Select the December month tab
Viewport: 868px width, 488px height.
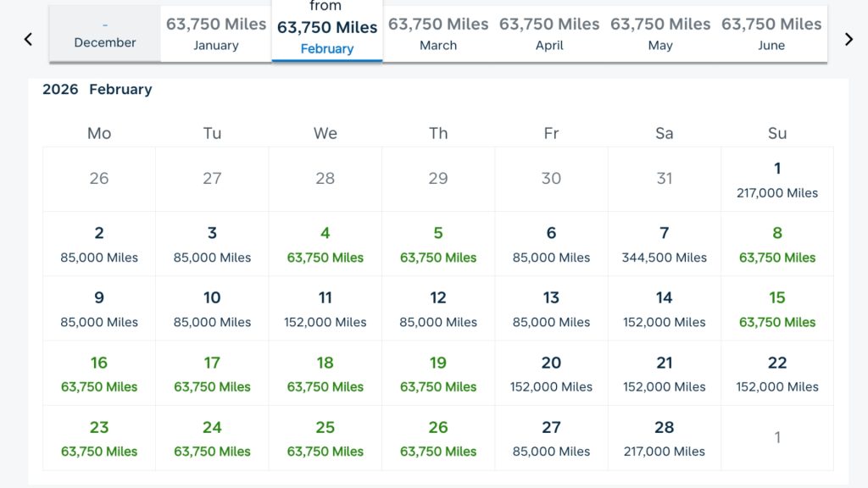pyautogui.click(x=105, y=34)
